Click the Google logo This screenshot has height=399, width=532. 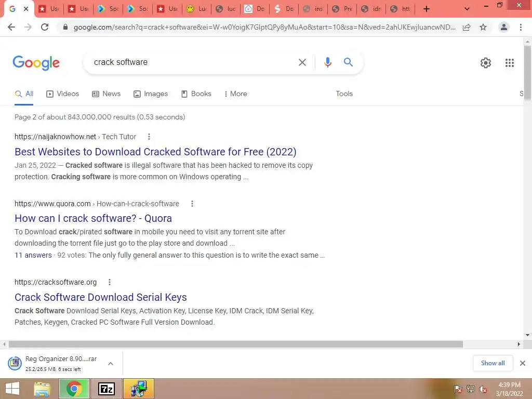[36, 63]
